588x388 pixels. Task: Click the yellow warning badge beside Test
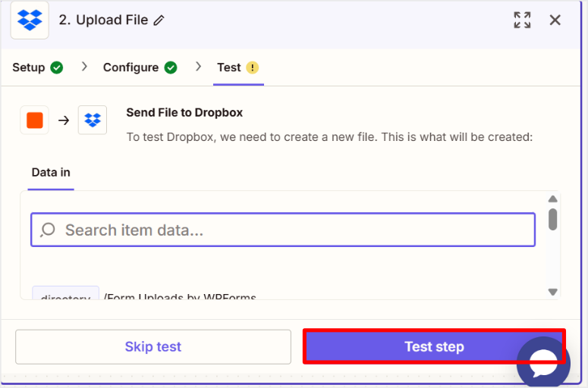pos(253,67)
